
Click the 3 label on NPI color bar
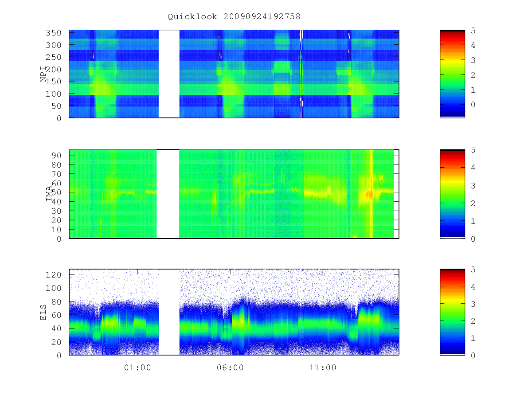(x=473, y=60)
